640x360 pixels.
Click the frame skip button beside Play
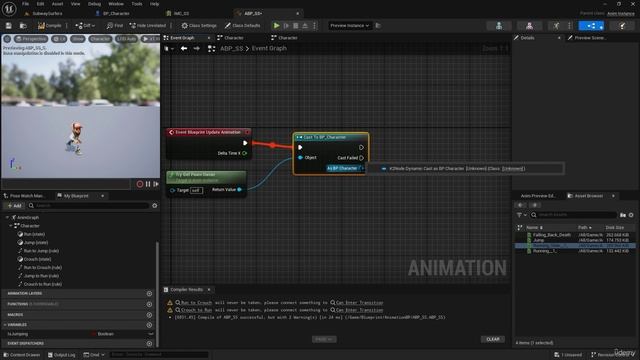[286, 26]
